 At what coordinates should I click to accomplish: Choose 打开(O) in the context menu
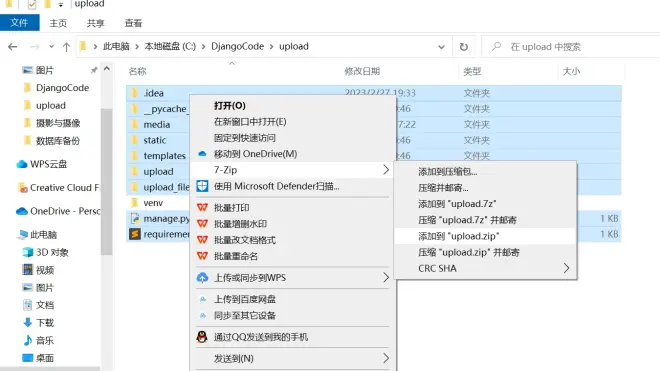(229, 105)
